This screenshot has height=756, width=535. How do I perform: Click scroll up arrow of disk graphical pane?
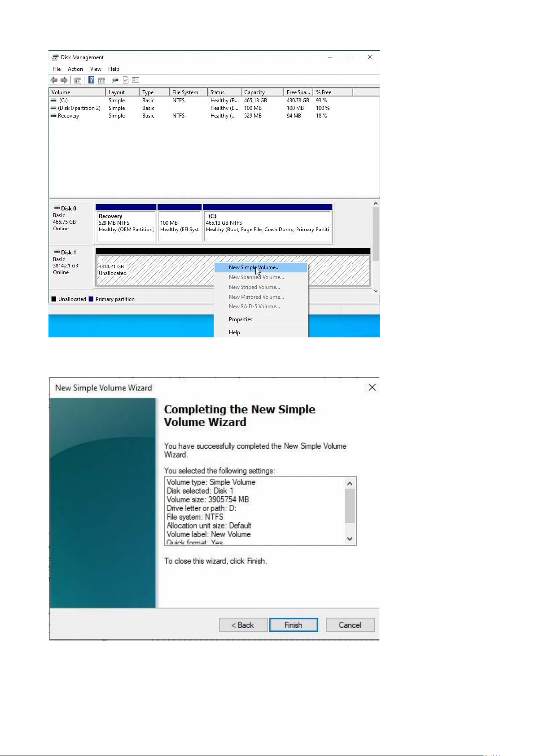click(x=376, y=204)
